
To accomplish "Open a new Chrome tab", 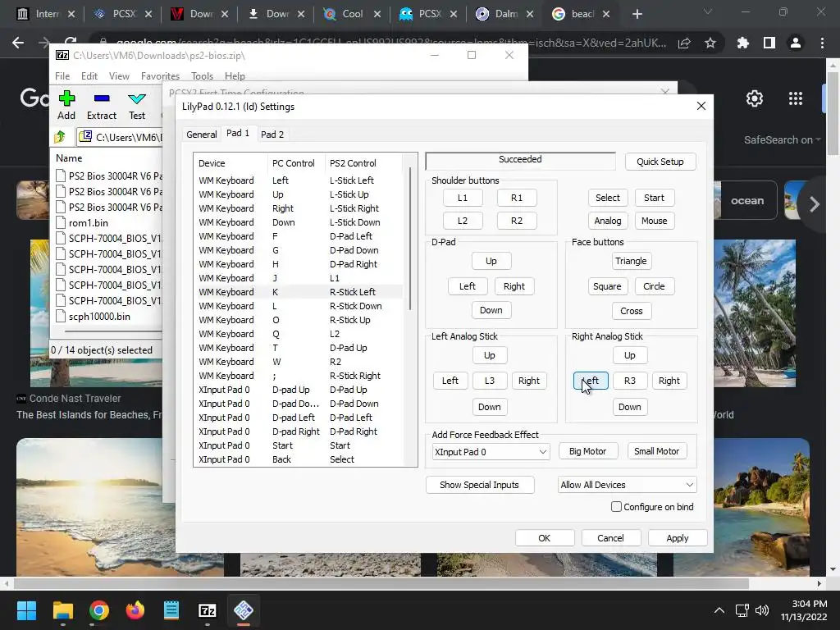I will [x=637, y=14].
